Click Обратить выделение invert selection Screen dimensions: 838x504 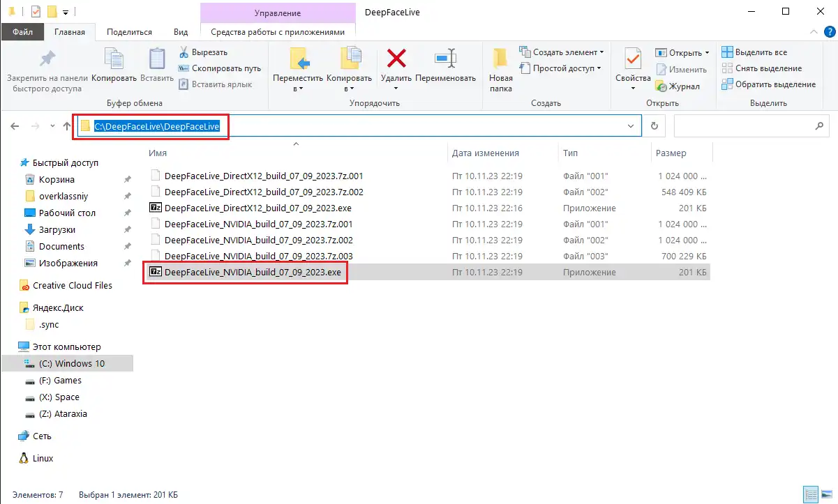coord(768,84)
